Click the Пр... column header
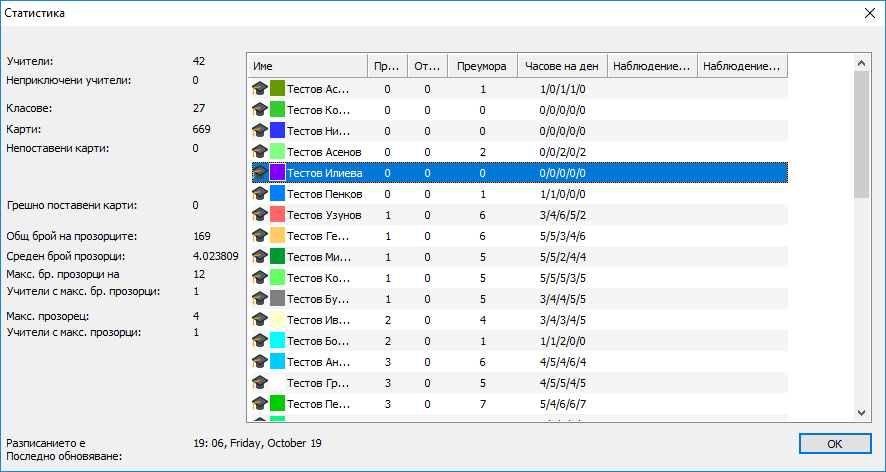The height and width of the screenshot is (472, 886). 387,66
